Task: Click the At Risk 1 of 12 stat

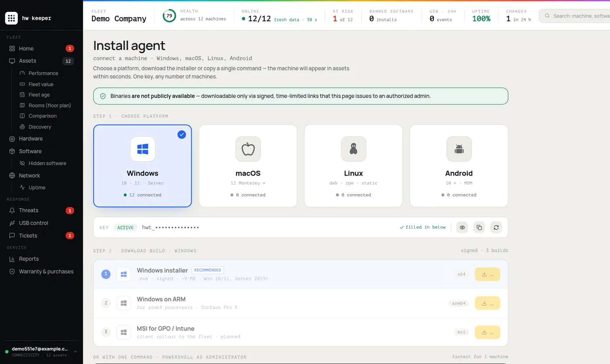Action: tap(343, 16)
